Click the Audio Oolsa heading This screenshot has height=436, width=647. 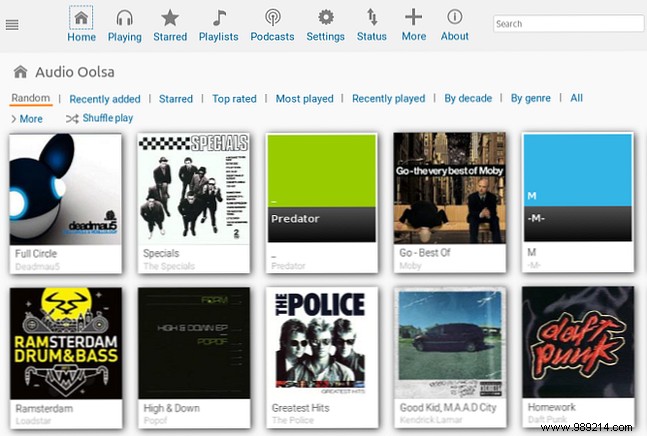point(75,72)
